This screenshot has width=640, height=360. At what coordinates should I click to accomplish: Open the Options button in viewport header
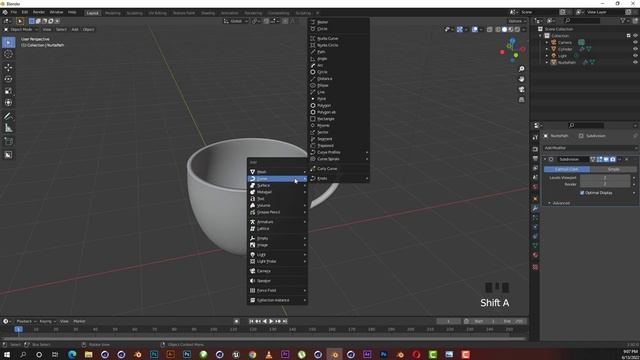pyautogui.click(x=517, y=21)
